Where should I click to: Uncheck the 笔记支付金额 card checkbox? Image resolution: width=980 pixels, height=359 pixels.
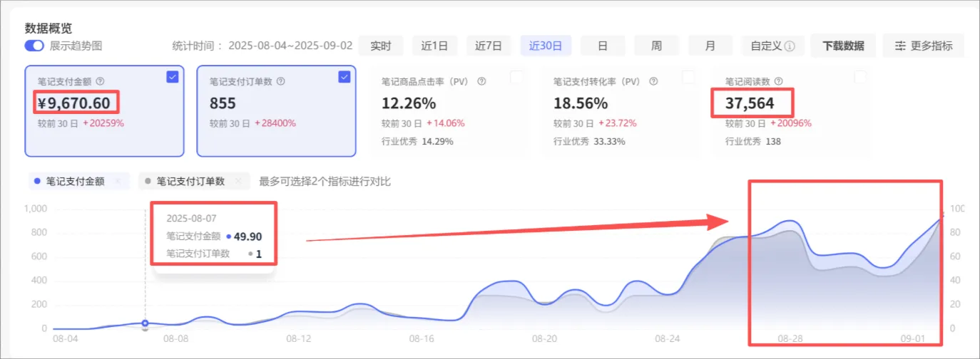(x=173, y=77)
